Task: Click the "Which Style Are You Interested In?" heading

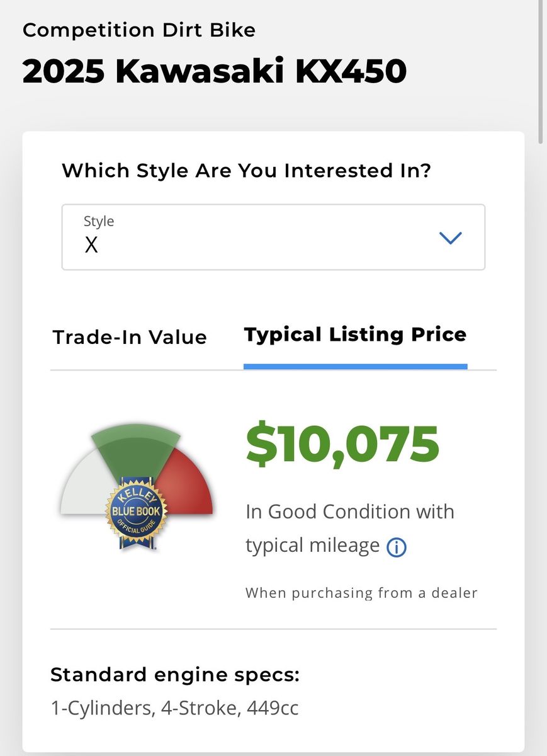Action: 246,170
